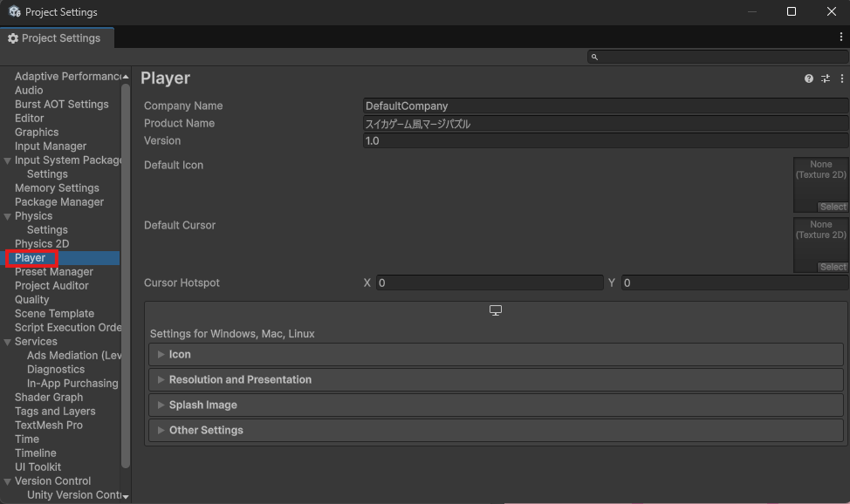Click the Default Icon texture preview box
850x504 pixels.
coord(820,185)
